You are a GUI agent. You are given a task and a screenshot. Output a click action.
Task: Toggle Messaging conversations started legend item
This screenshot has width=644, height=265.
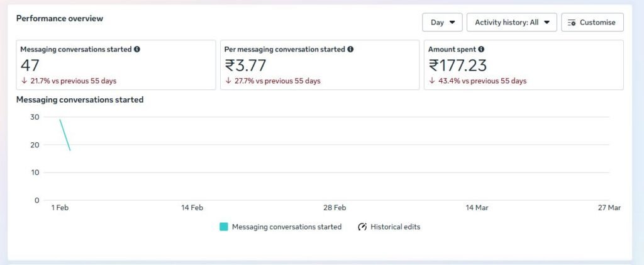pos(286,227)
